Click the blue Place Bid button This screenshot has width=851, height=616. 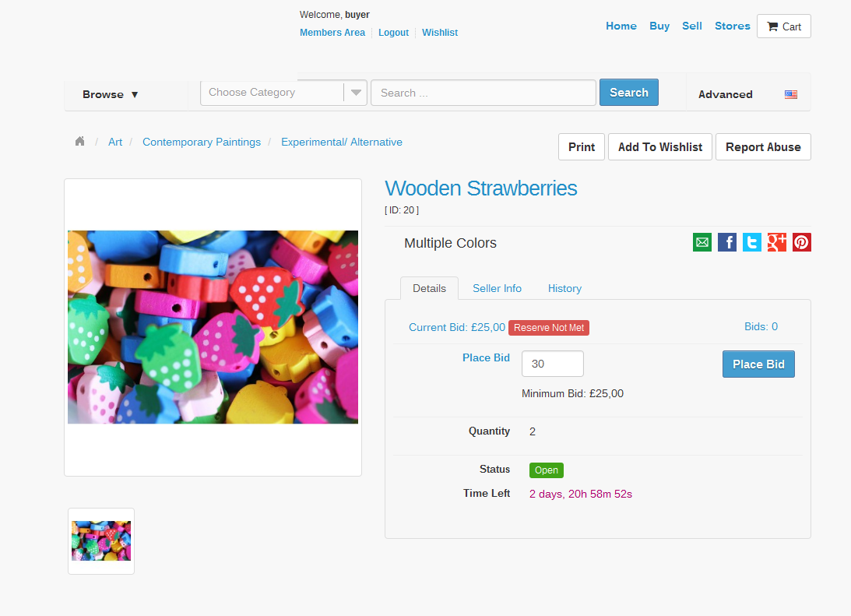758,364
